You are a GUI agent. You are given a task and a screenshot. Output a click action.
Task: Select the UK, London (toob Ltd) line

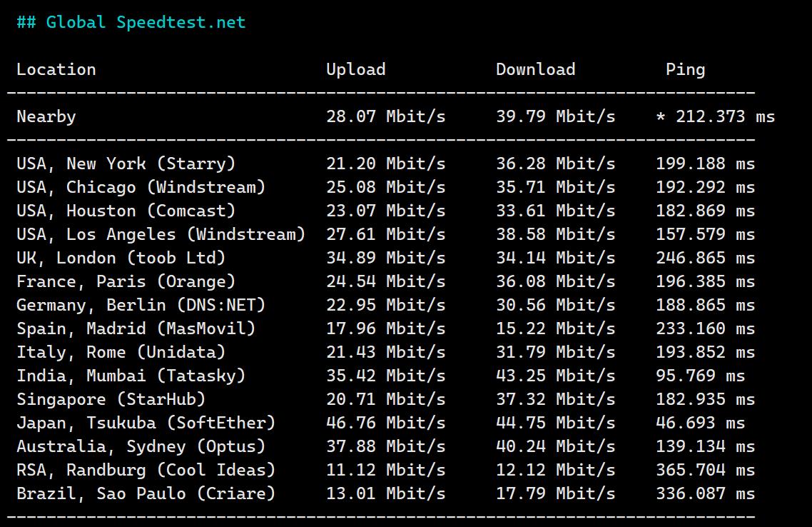pyautogui.click(x=121, y=258)
